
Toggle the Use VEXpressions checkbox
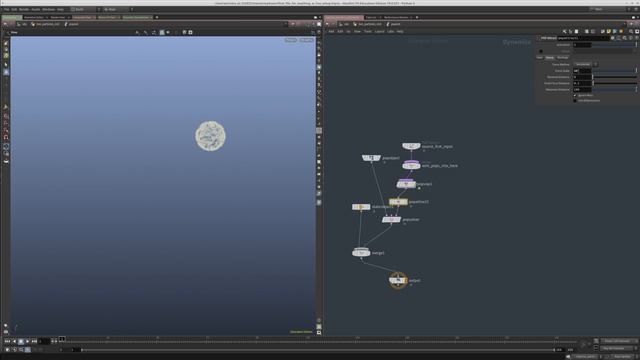(x=575, y=100)
